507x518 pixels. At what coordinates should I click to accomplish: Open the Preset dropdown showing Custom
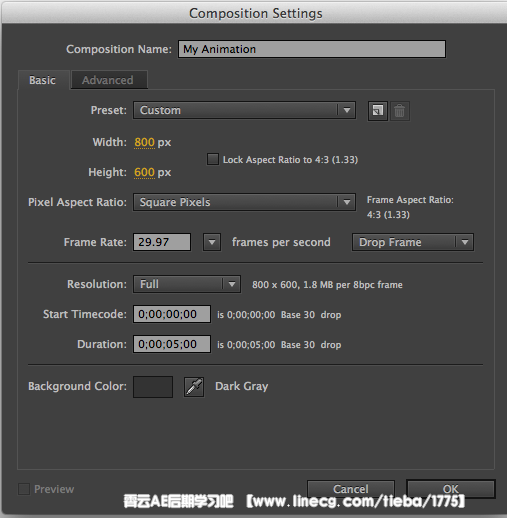[x=244, y=110]
